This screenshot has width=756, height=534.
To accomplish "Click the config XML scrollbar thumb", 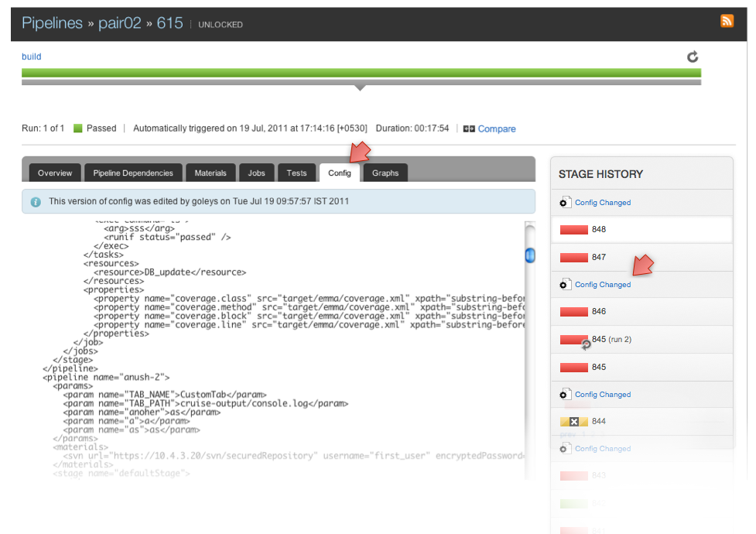I will click(x=530, y=255).
